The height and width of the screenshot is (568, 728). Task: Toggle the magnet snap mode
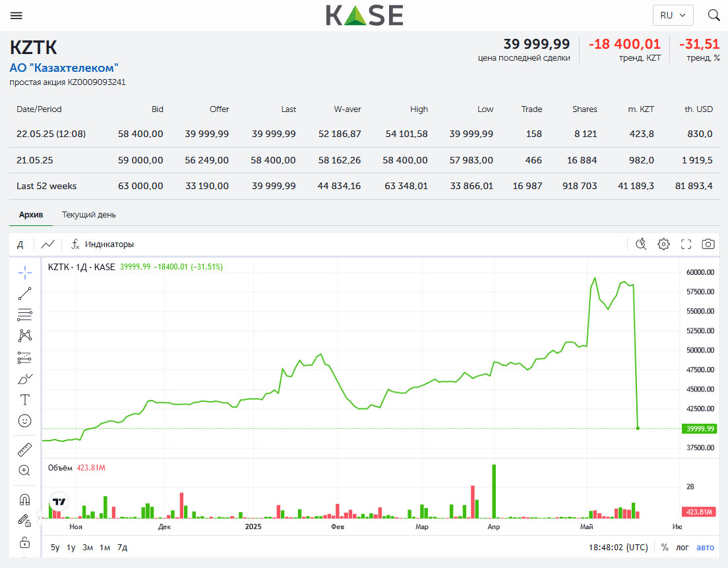(24, 499)
